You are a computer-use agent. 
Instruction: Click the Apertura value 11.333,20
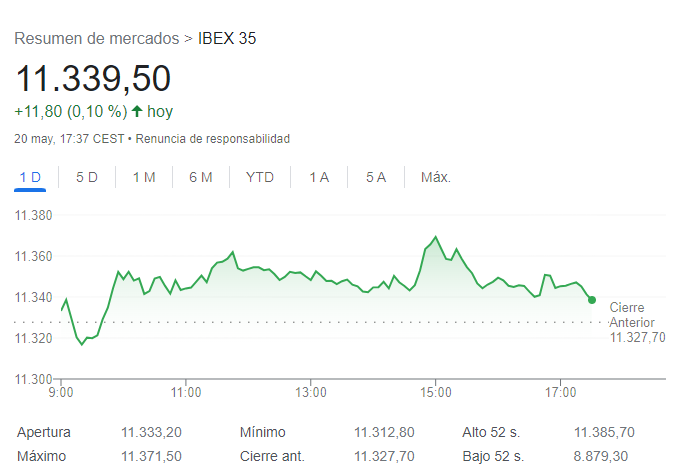pyautogui.click(x=151, y=433)
